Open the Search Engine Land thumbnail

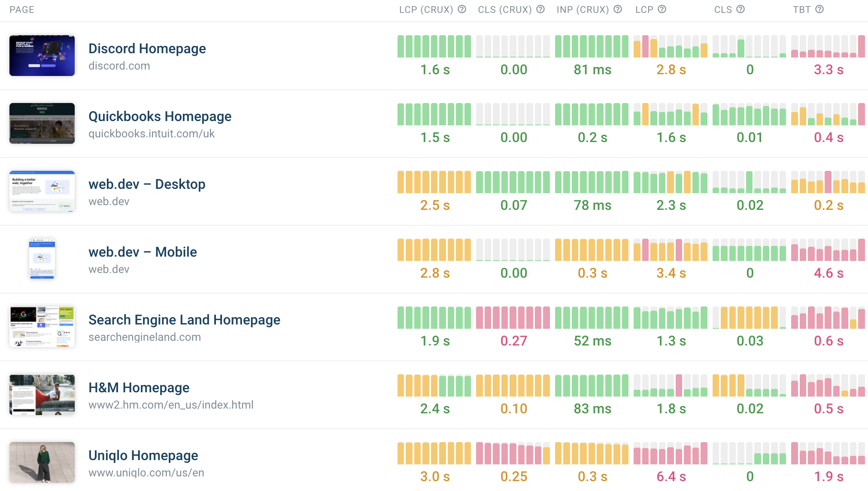pos(42,327)
